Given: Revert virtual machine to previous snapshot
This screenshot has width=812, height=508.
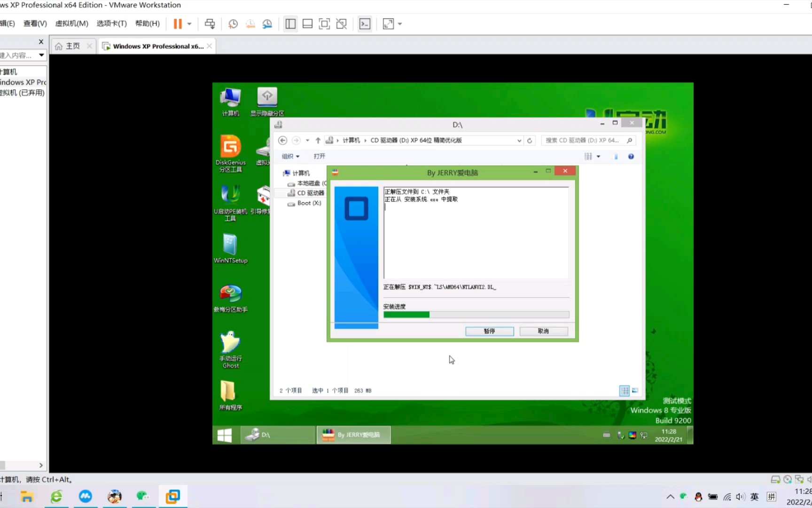Looking at the screenshot, I should (250, 24).
